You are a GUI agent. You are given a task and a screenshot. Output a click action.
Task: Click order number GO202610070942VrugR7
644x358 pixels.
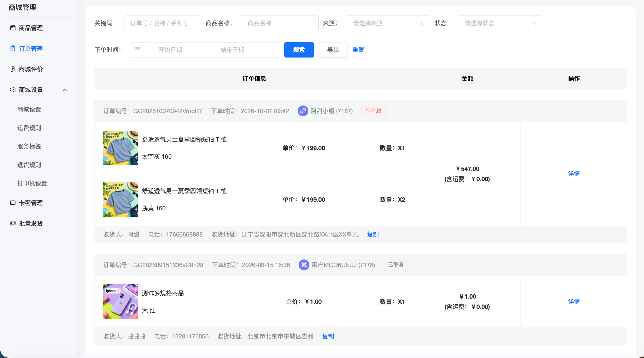167,111
